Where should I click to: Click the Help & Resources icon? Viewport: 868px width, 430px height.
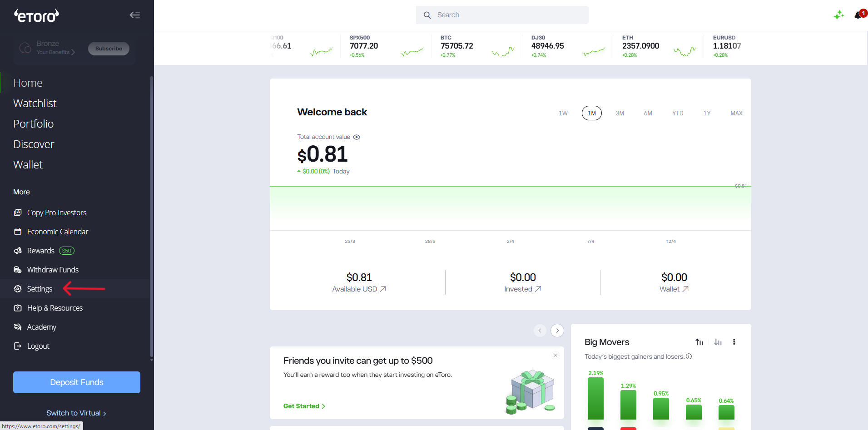click(x=18, y=308)
